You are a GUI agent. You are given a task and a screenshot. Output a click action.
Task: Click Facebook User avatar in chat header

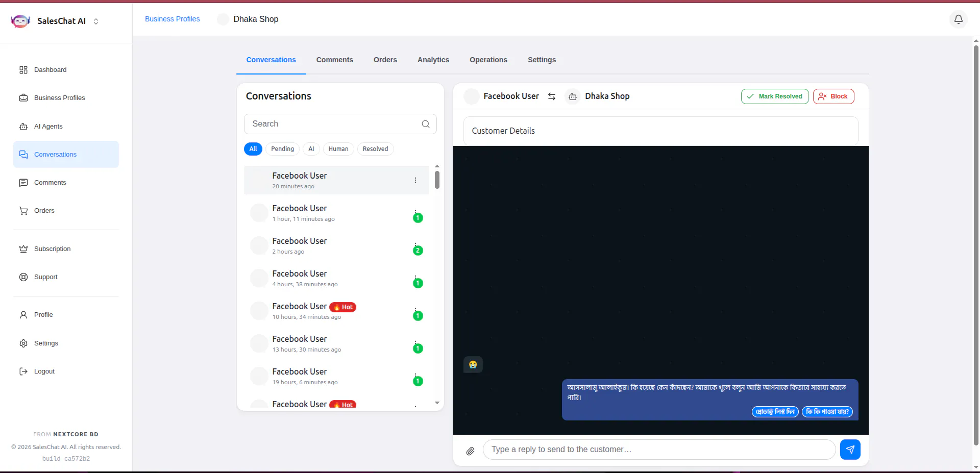[x=472, y=96]
